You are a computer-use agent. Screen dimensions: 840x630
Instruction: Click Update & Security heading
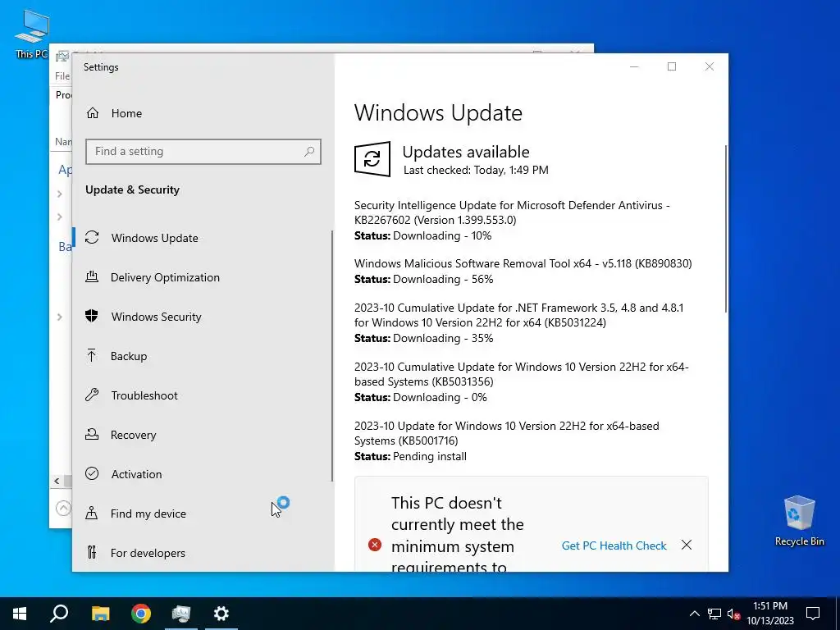132,189
